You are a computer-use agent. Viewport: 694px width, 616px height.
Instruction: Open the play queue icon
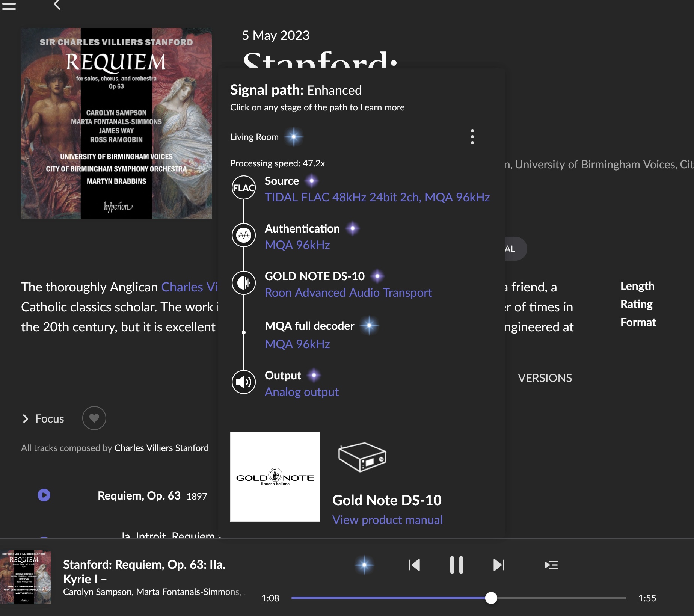click(551, 565)
